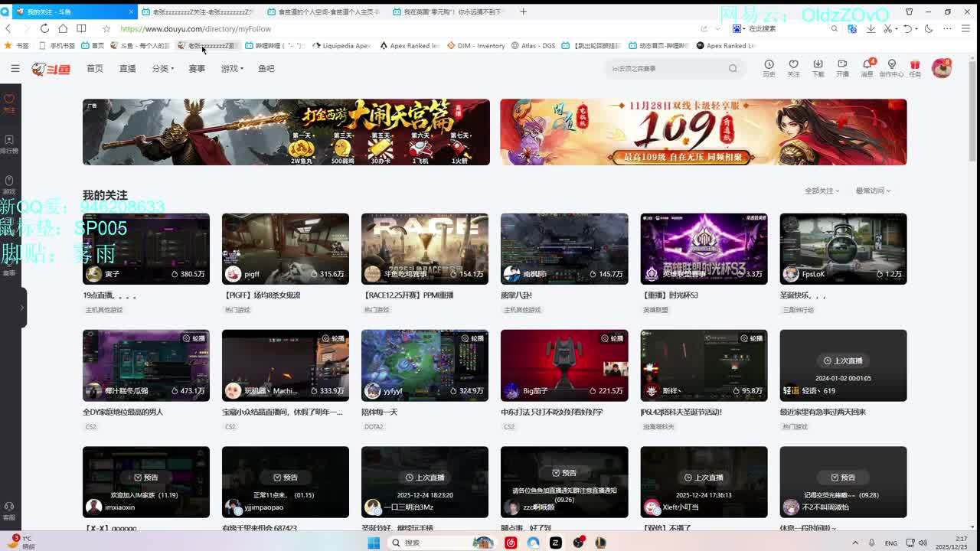
Task: Click the 开播 start streaming icon
Action: [x=842, y=68]
